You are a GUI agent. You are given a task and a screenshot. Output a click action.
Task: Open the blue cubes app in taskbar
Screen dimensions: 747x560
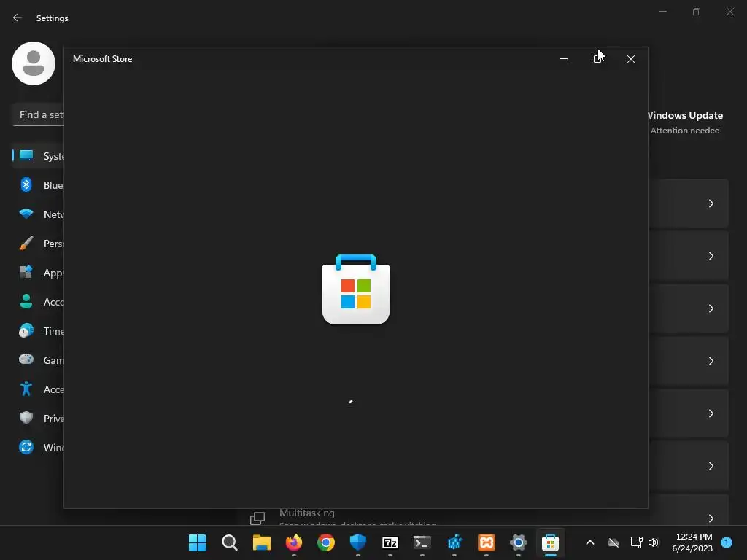pos(454,542)
